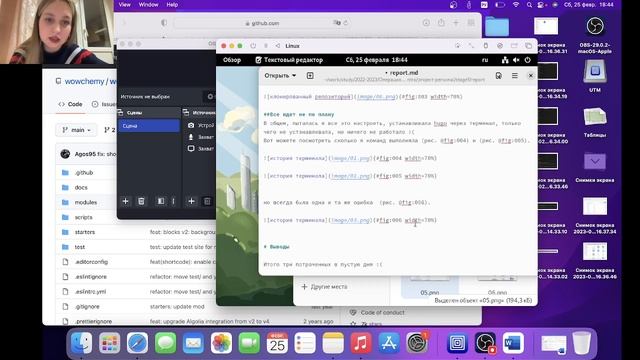The image size is (640, 360).
Task: Open the OBS Scenes more options dots
Action: pos(173,201)
